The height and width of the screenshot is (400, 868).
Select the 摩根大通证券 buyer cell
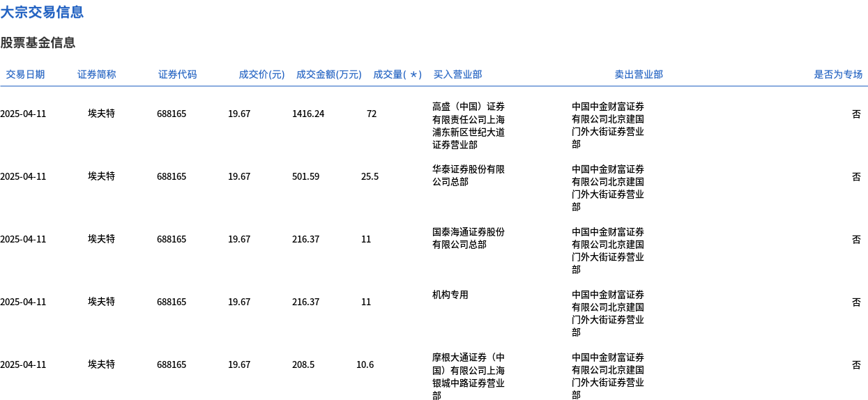pos(469,376)
